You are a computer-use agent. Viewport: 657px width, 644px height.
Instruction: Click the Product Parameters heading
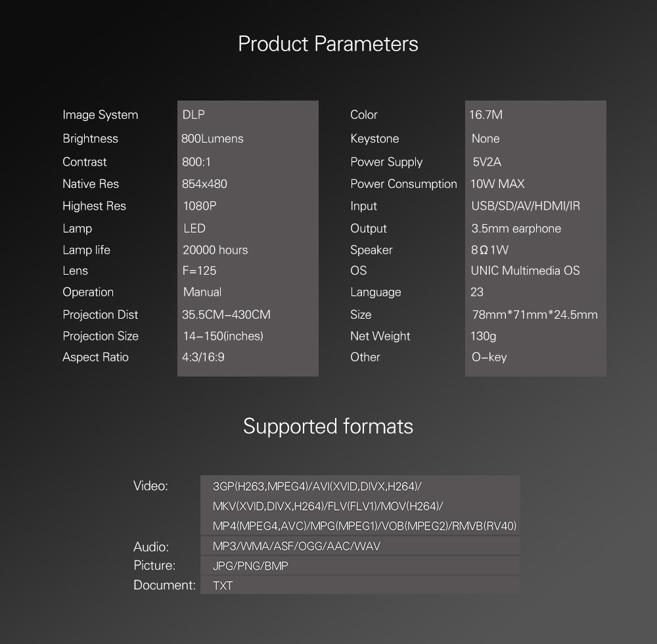pyautogui.click(x=328, y=44)
